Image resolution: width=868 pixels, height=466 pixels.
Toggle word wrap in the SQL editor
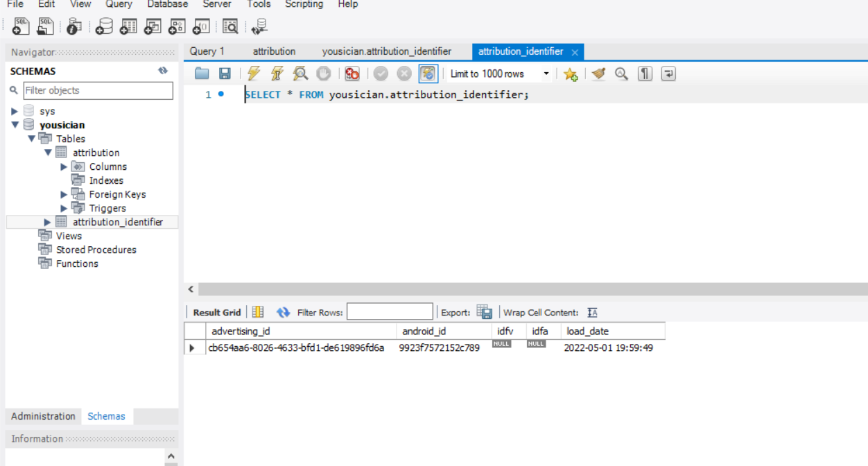668,74
